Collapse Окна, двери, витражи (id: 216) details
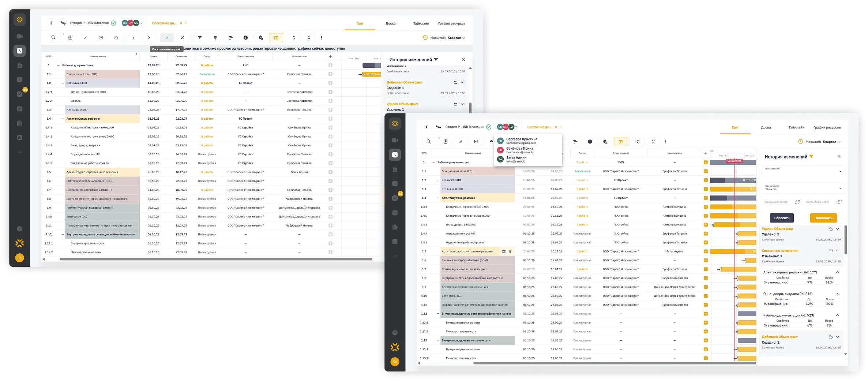The image size is (868, 381). click(837, 294)
